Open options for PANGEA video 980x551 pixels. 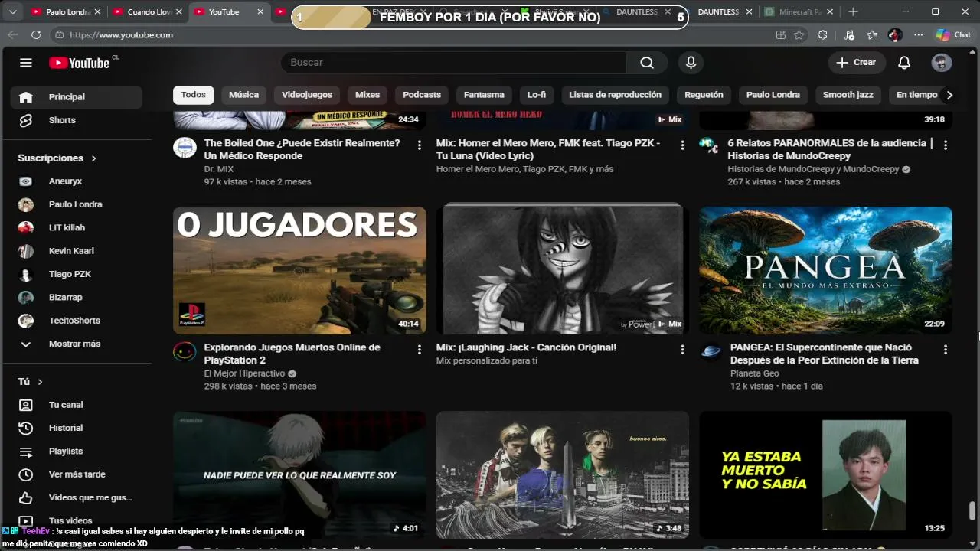946,349
